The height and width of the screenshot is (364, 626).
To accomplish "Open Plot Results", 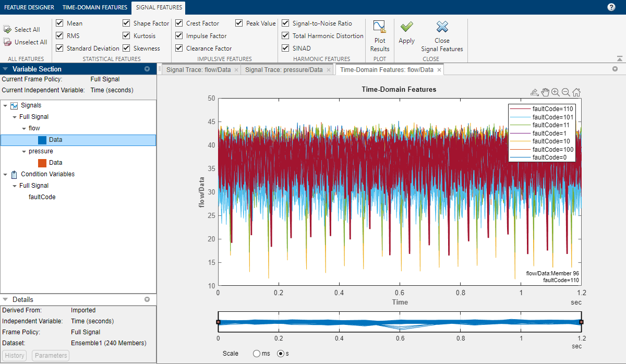I will 380,36.
